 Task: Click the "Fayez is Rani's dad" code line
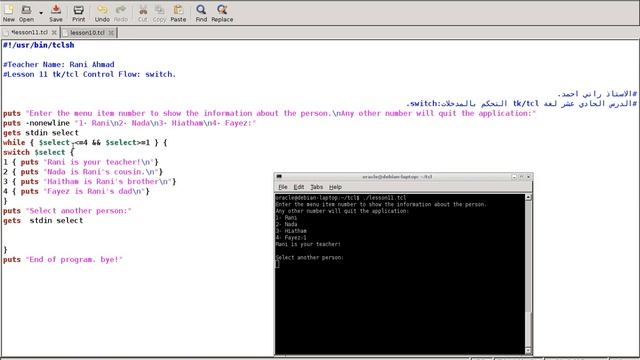tap(76, 191)
